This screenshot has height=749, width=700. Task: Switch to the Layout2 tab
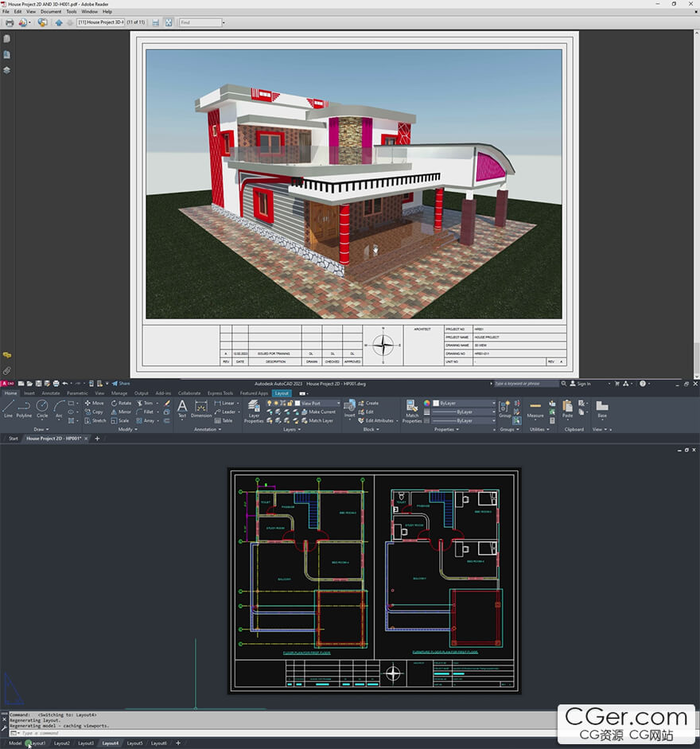pos(62,743)
